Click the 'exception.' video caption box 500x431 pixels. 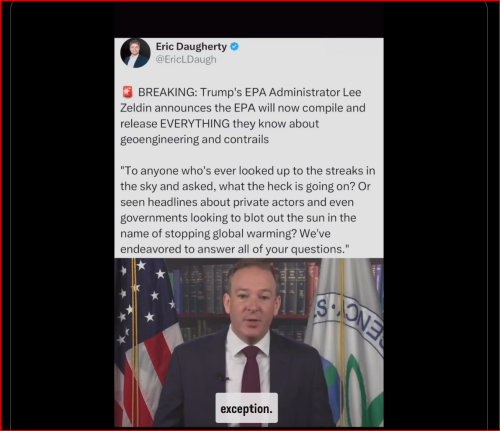(x=246, y=408)
